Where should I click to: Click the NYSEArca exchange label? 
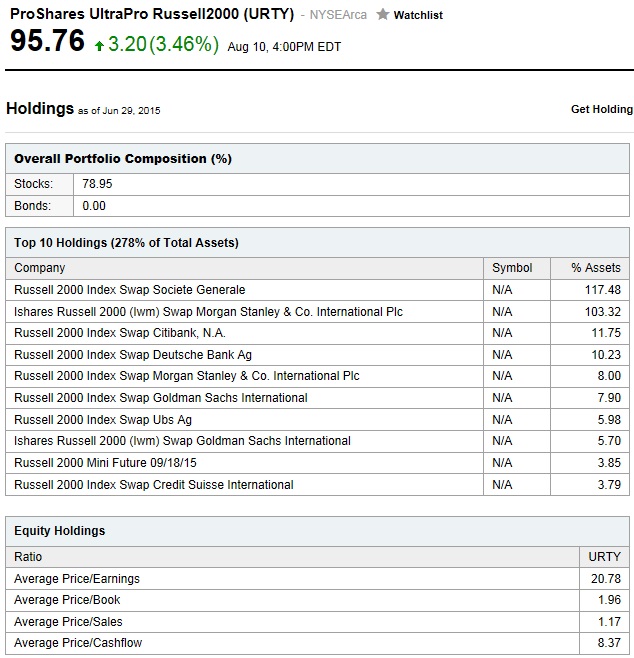click(338, 15)
